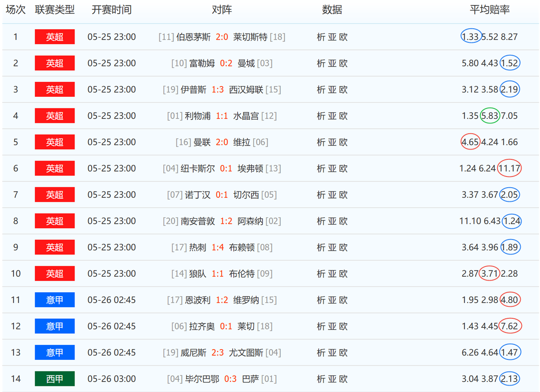Open 亚 link for 曼联 vs 维拉
540x392 pixels.
point(332,142)
